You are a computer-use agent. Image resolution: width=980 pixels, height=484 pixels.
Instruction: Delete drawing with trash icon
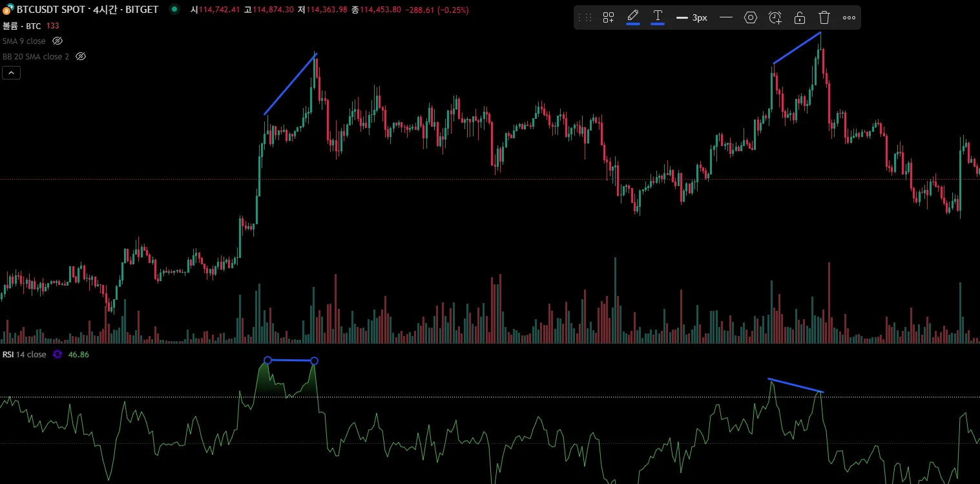824,17
